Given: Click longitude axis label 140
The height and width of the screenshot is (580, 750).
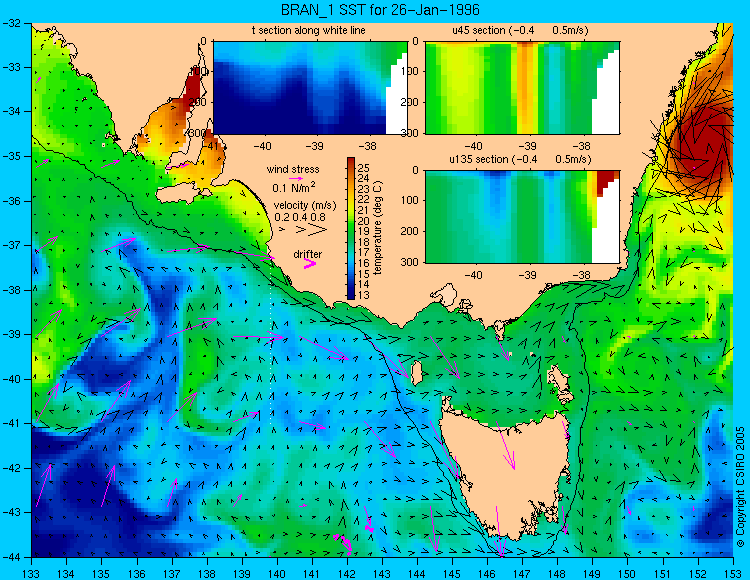Looking at the screenshot, I should pyautogui.click(x=277, y=573).
